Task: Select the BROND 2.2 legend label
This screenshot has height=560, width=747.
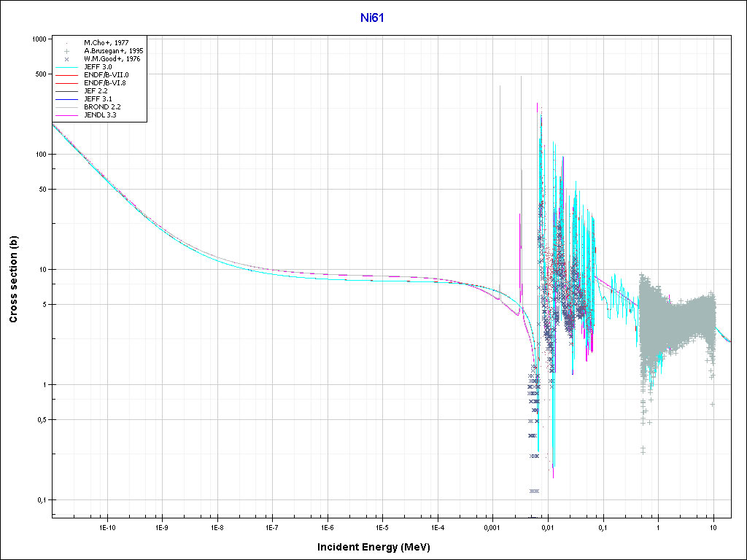Action: (102, 106)
